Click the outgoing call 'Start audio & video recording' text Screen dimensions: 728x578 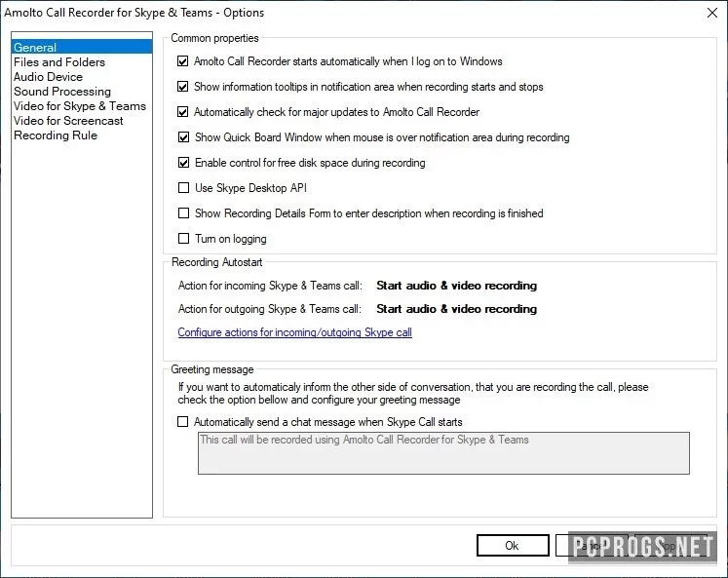tap(456, 309)
